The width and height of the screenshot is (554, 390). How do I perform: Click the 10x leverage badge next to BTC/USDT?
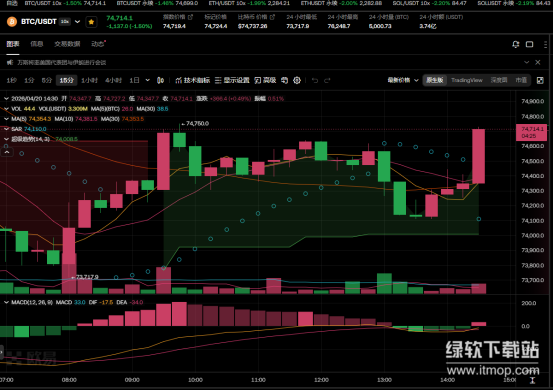click(x=65, y=22)
